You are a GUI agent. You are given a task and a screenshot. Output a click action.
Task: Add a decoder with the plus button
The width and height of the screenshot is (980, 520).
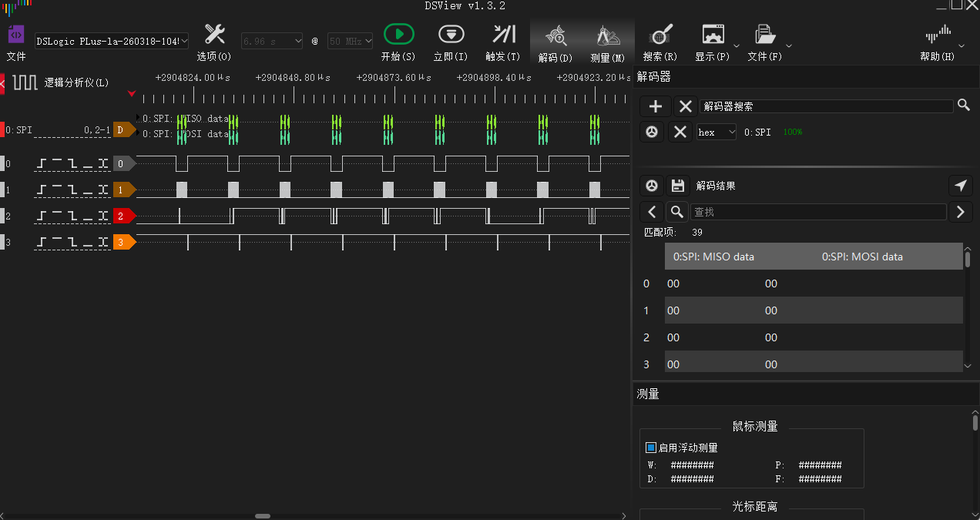coord(656,106)
